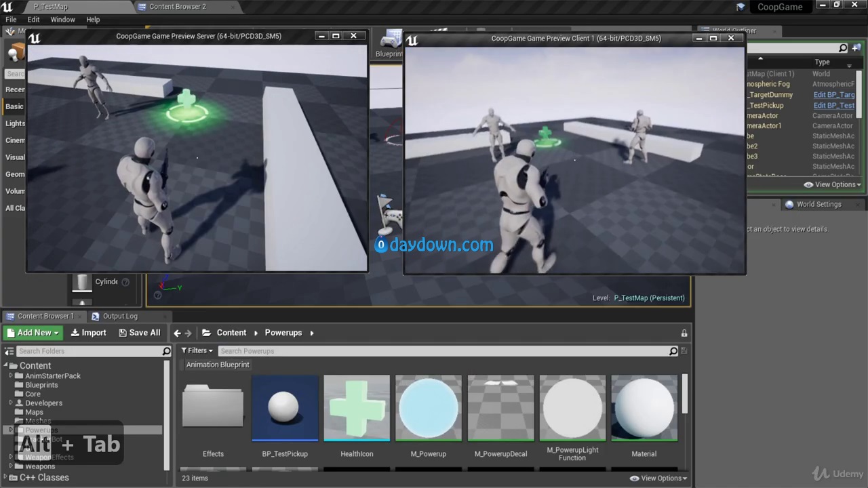Click the eye icon in outliner View Options

808,184
